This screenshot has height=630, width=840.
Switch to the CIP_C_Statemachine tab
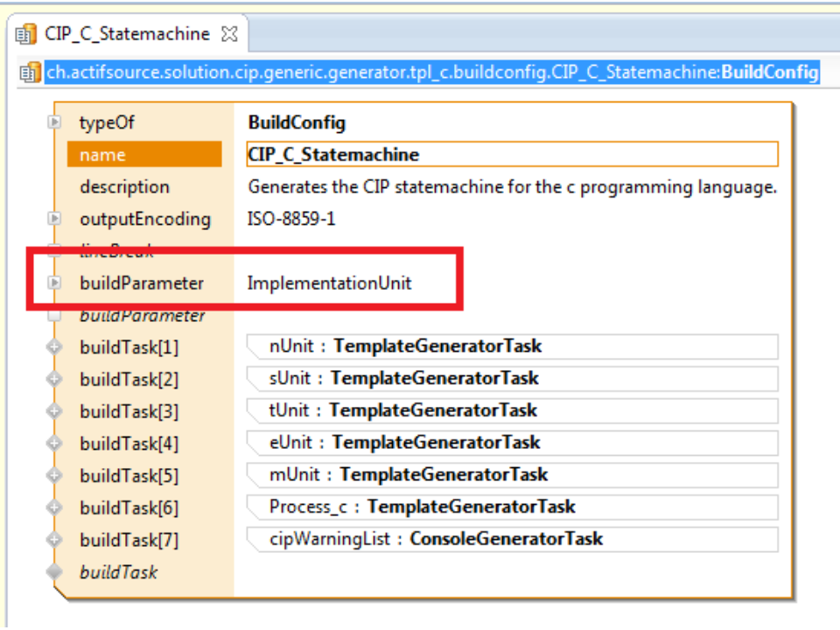pos(127,35)
